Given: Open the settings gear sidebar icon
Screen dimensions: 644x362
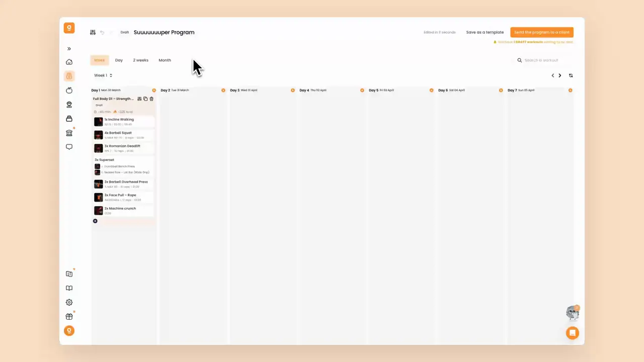Looking at the screenshot, I should tap(69, 302).
